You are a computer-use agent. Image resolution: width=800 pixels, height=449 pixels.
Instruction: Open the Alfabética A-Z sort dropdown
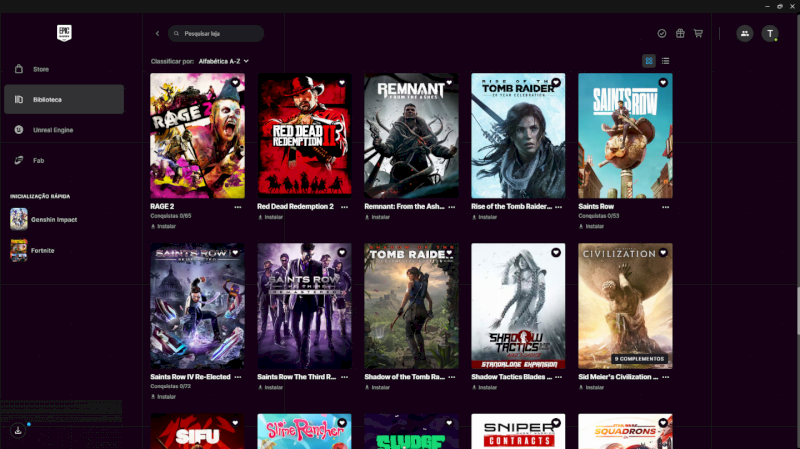(x=224, y=61)
